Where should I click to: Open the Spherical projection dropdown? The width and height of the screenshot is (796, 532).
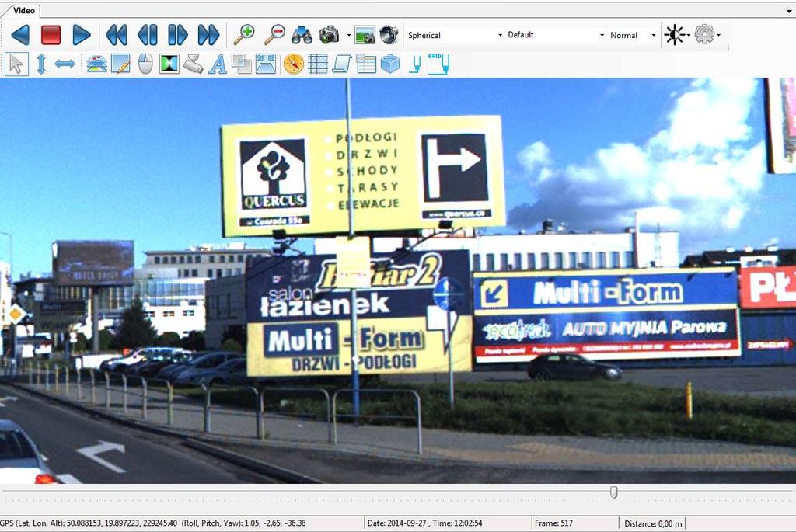pyautogui.click(x=456, y=35)
